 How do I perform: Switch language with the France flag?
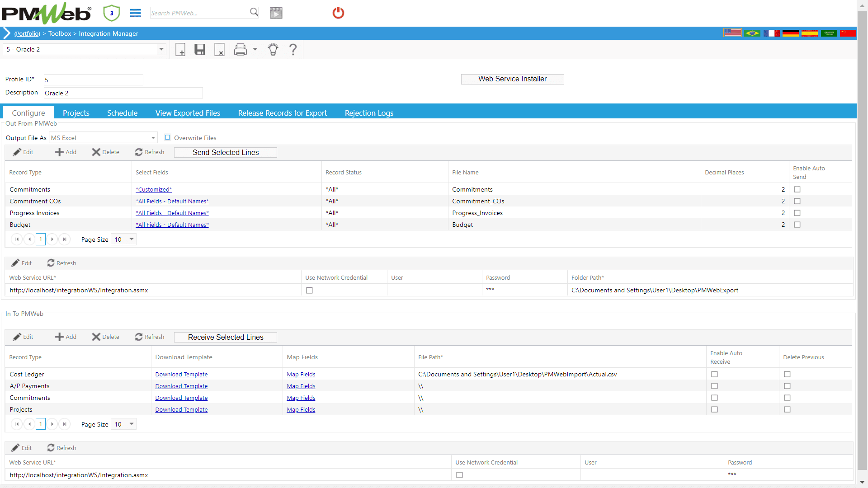[772, 33]
